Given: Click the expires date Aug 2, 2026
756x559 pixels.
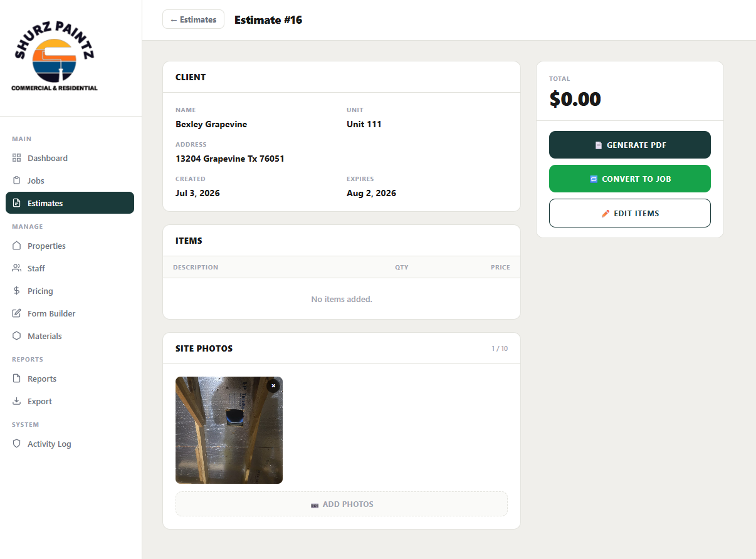Looking at the screenshot, I should [x=371, y=193].
